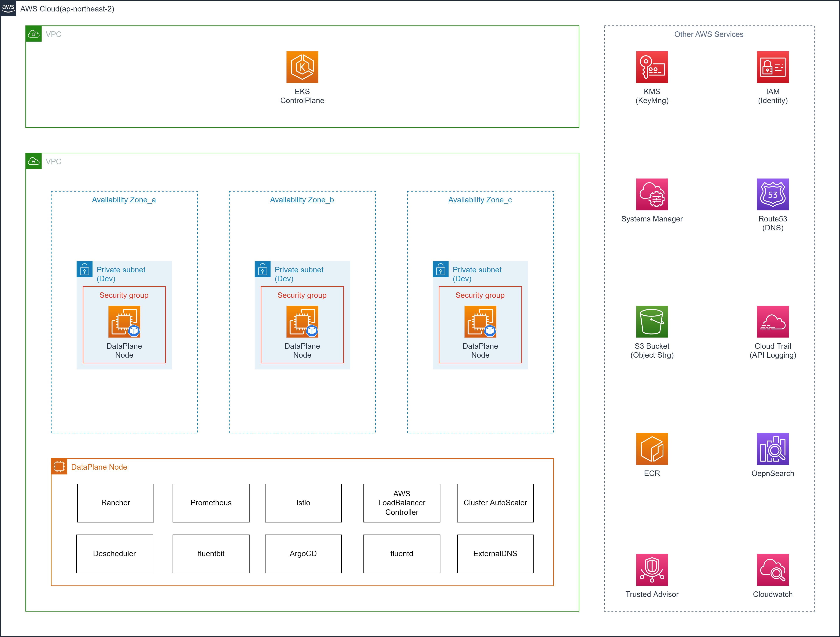Click the top VPC cloud icon
Screen dimensions: 840x637
pos(34,34)
